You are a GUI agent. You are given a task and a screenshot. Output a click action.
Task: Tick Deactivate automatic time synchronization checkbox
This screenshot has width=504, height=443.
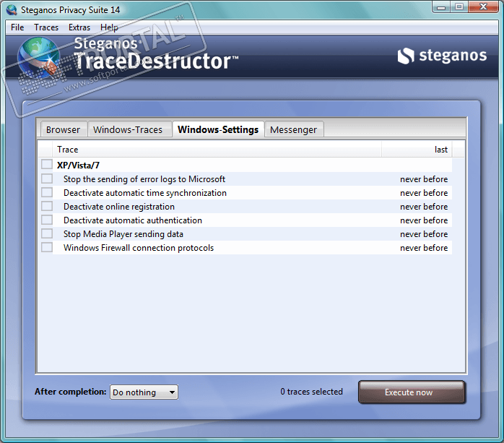(47, 192)
